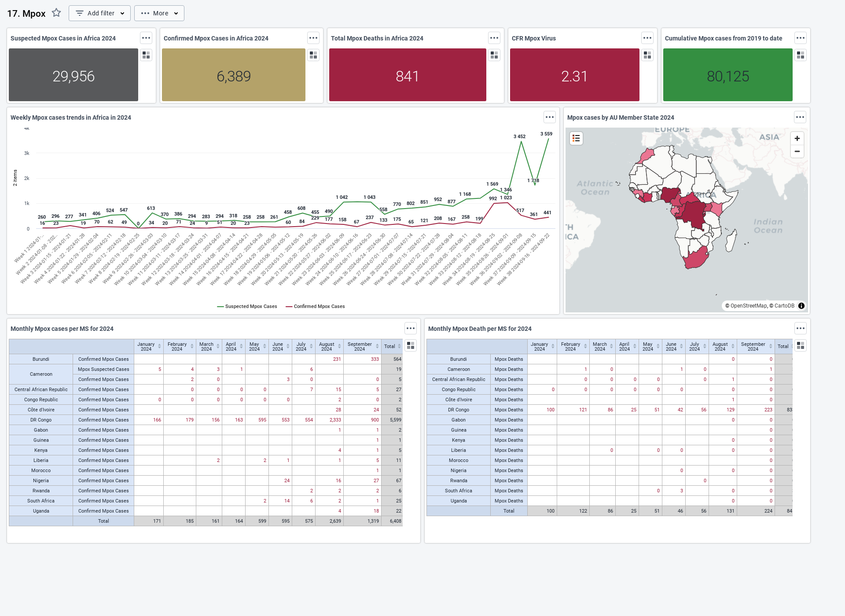Open menu for Cumulative Mpox cases card

pyautogui.click(x=801, y=38)
